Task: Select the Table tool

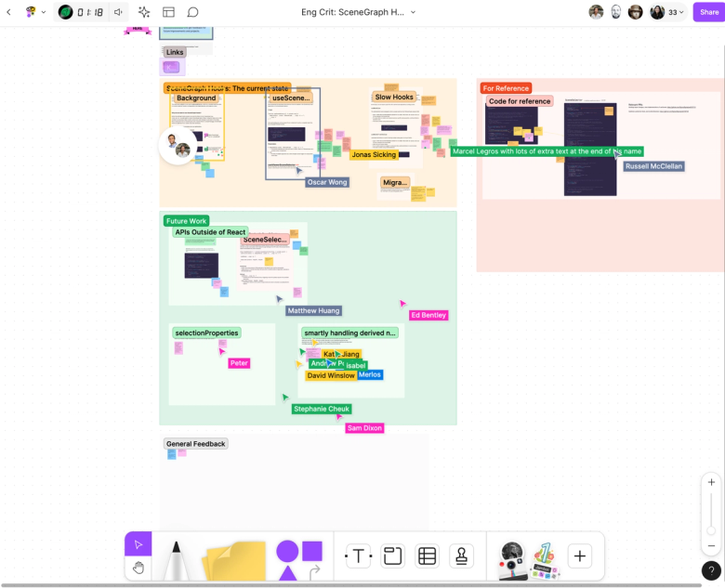Action: pyautogui.click(x=427, y=556)
